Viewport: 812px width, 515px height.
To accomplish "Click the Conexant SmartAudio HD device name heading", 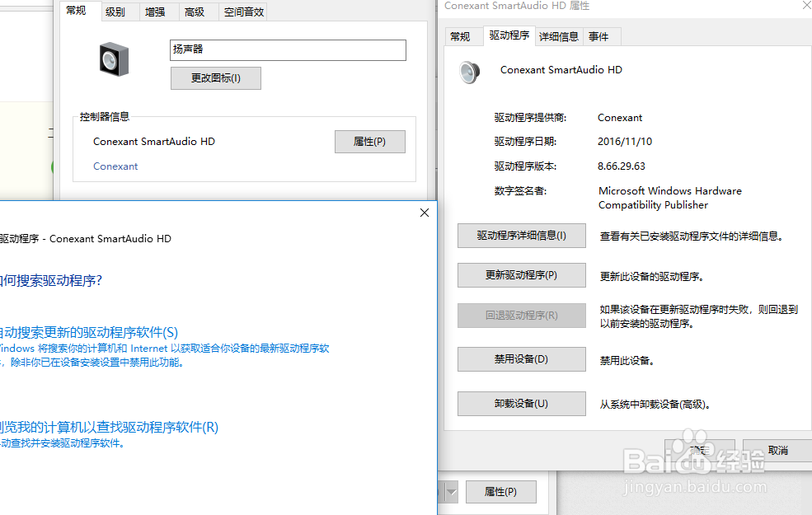I will click(561, 70).
